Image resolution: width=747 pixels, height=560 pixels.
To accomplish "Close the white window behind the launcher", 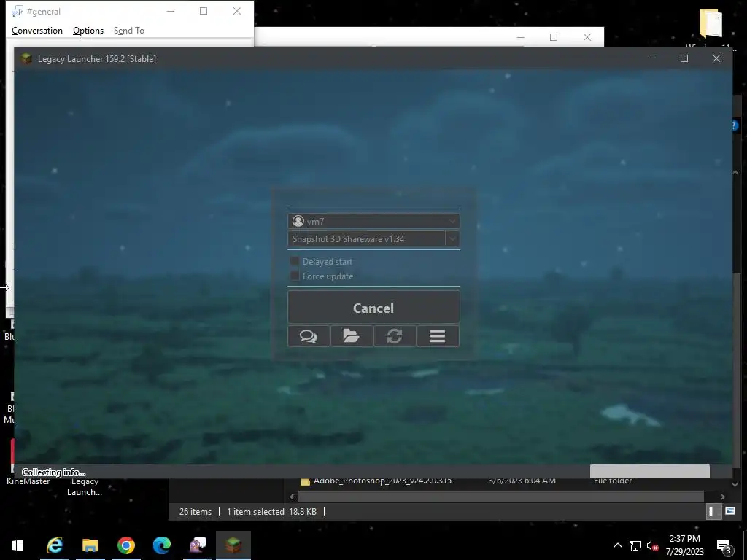I will pyautogui.click(x=587, y=37).
